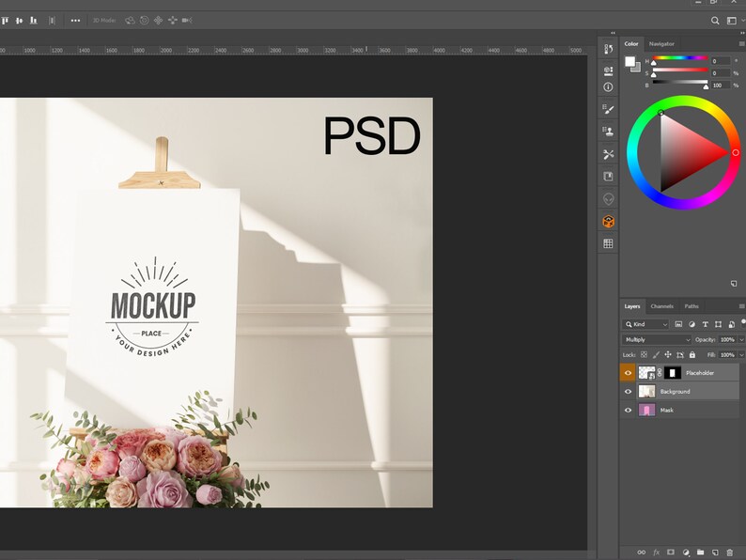Click the Delete layer trash icon
This screenshot has width=746, height=560.
coord(730,552)
